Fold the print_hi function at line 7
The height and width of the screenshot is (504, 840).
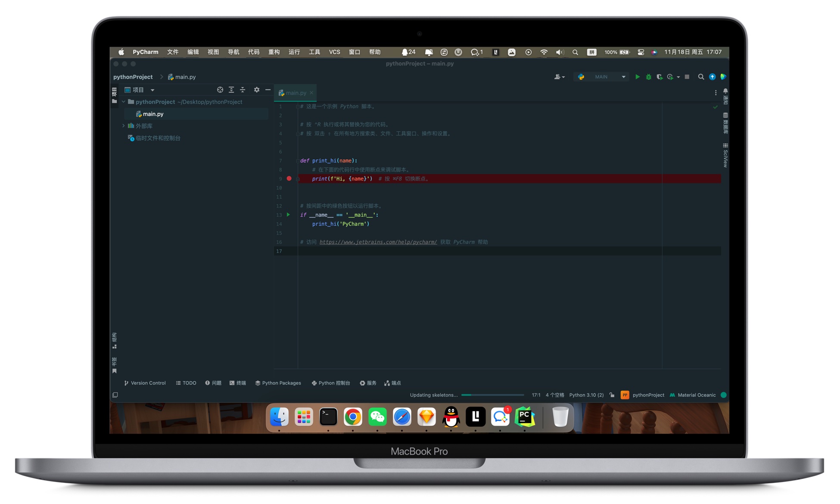click(297, 161)
